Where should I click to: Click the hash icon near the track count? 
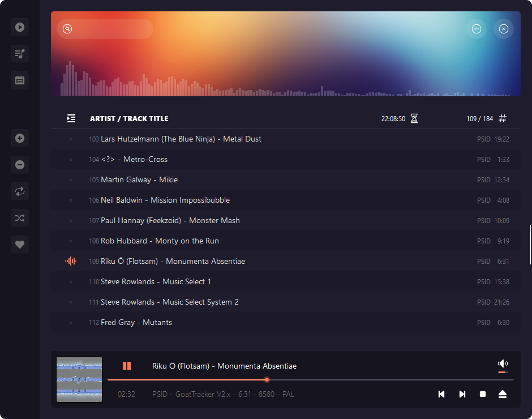tap(503, 118)
